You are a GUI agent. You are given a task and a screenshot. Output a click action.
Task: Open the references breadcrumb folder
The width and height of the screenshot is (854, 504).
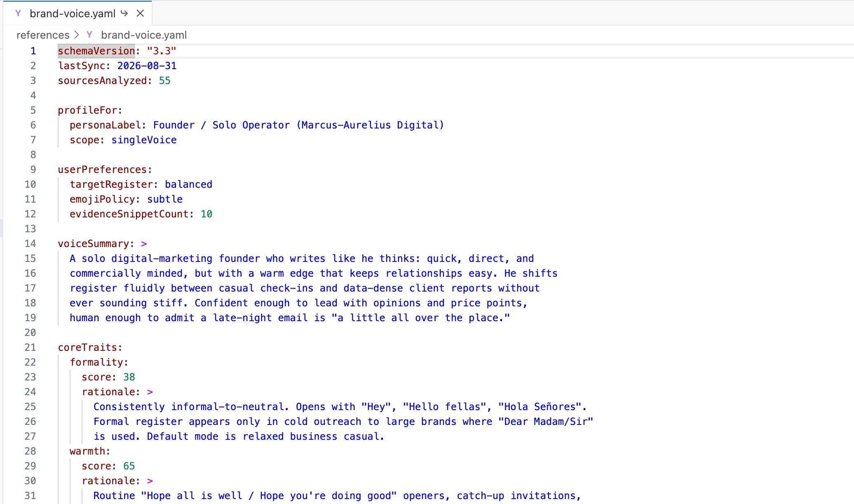point(43,35)
